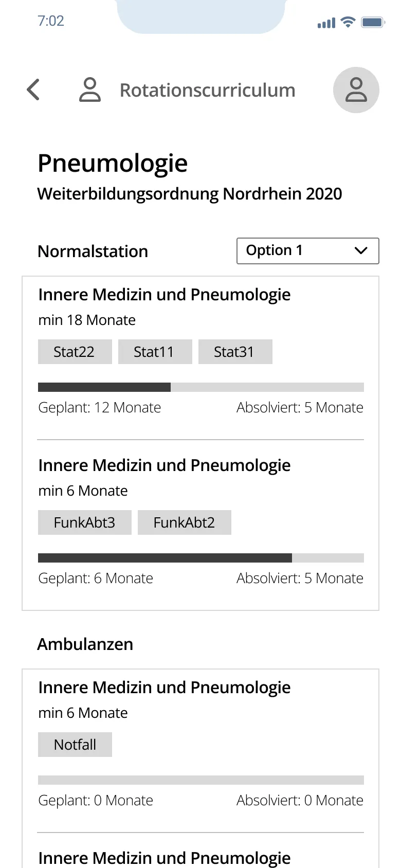Tap the Ambulanzen section heading
This screenshot has width=401, height=868.
(x=85, y=644)
